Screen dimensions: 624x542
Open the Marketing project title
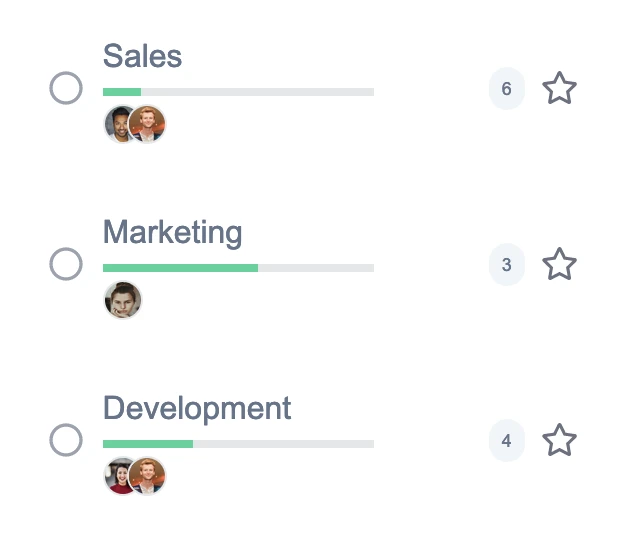pos(173,233)
